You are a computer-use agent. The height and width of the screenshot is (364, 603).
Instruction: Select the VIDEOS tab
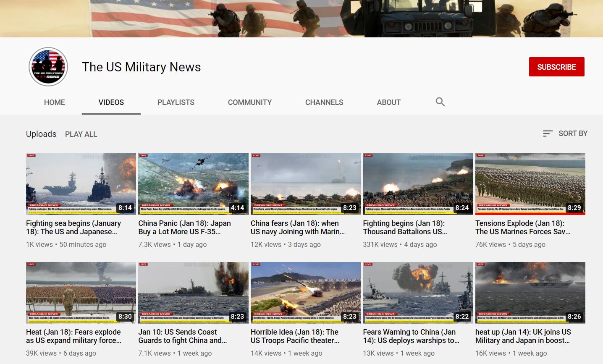[x=111, y=102]
